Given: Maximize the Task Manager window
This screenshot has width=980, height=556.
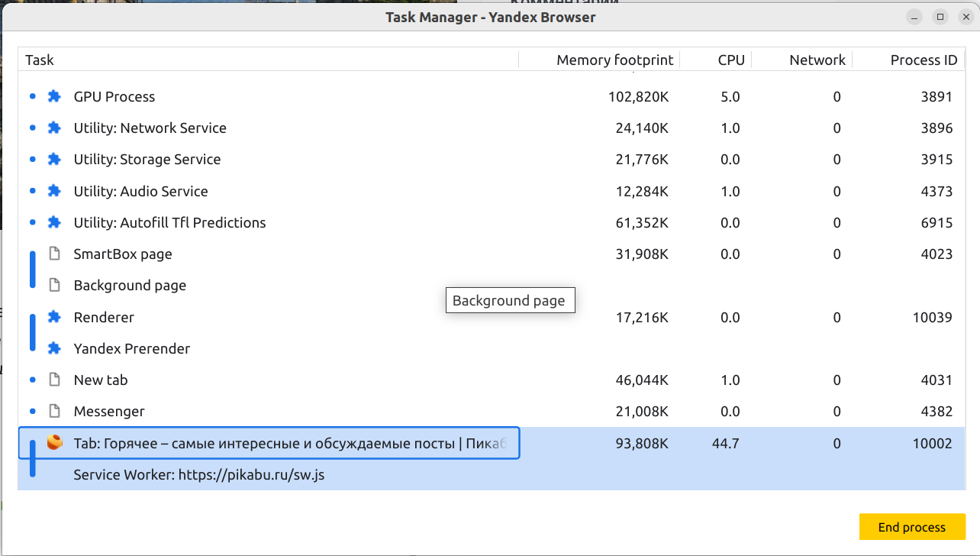Looking at the screenshot, I should tap(940, 17).
